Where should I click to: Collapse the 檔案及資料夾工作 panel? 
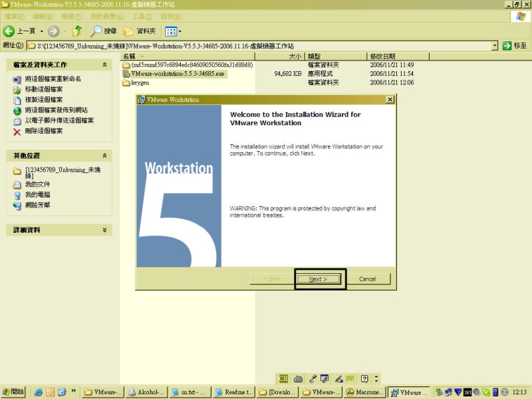[104, 65]
